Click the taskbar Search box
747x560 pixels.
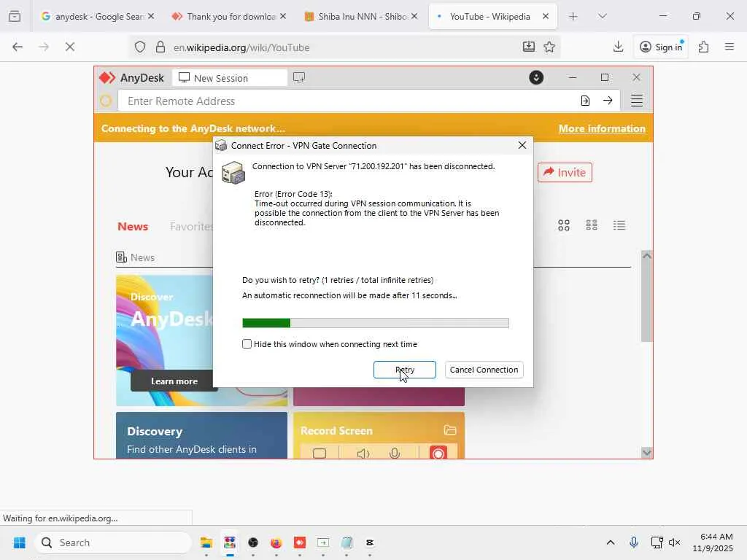113,542
